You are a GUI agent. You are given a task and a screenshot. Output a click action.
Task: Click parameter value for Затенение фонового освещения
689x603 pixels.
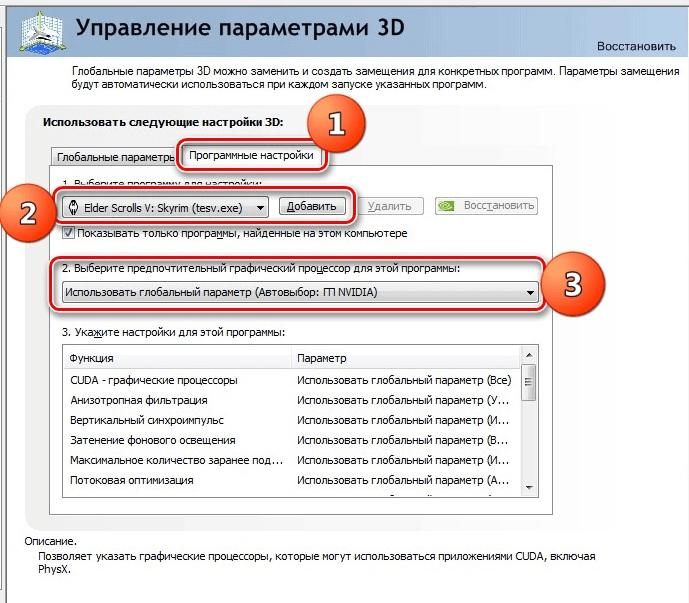(403, 440)
